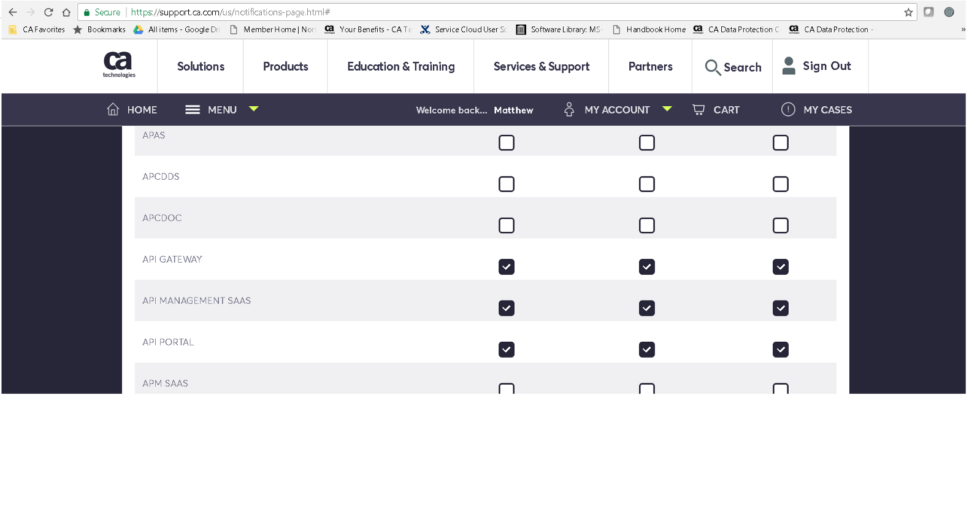Screen dimensions: 980x527
Task: Bookmark this page with the star icon
Action: coord(908,12)
